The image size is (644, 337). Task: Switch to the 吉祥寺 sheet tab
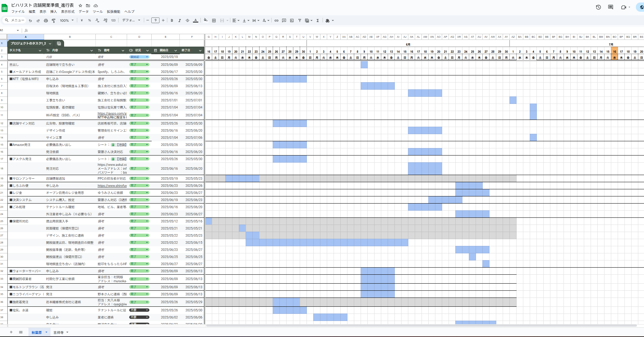58,332
